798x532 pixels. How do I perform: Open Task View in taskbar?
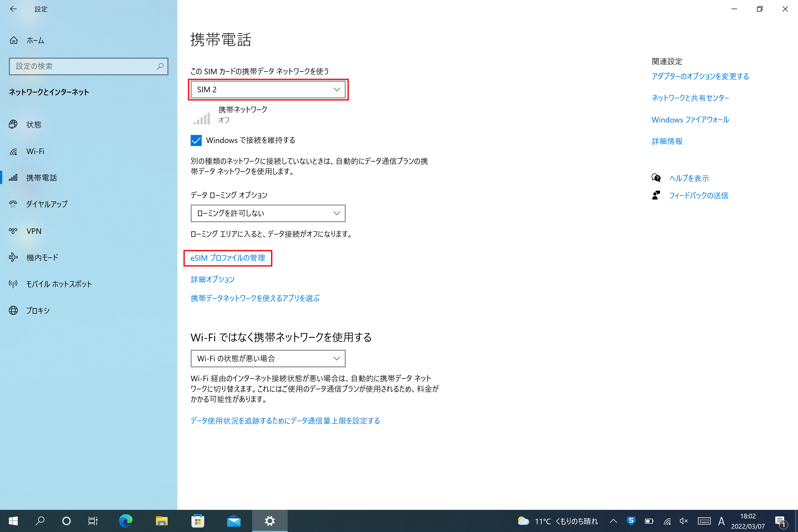coord(93,521)
